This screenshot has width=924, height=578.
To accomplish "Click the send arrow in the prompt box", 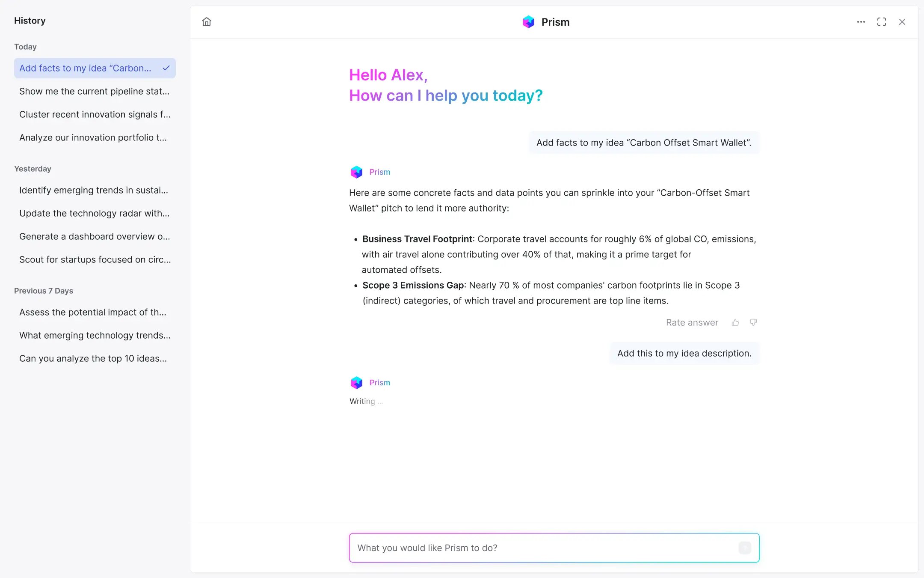I will point(744,548).
